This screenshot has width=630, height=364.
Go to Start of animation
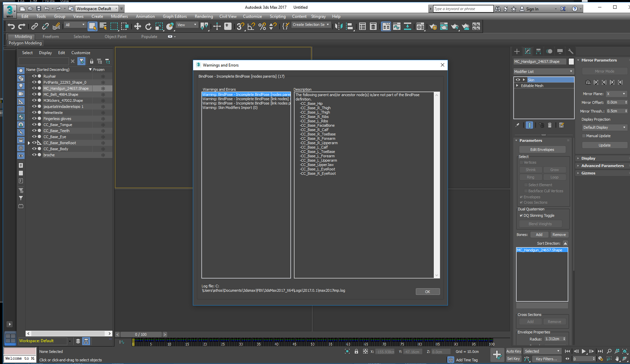pyautogui.click(x=567, y=351)
